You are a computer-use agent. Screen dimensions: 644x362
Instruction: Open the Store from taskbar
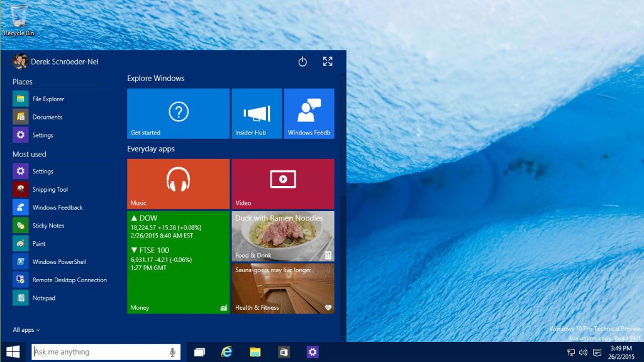[x=284, y=352]
